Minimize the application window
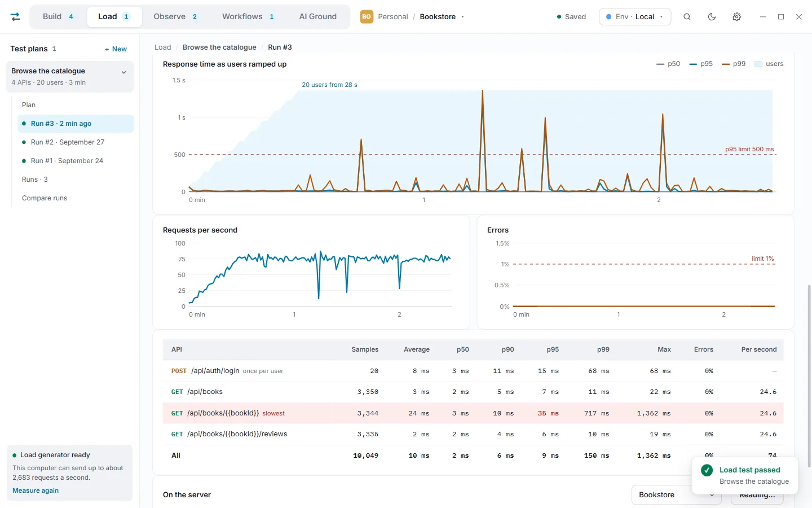This screenshot has width=812, height=508. (763, 17)
